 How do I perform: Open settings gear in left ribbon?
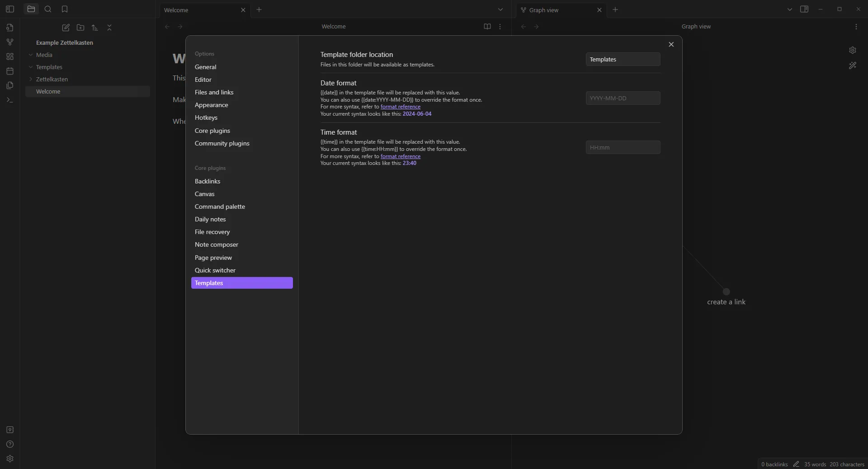[10, 459]
